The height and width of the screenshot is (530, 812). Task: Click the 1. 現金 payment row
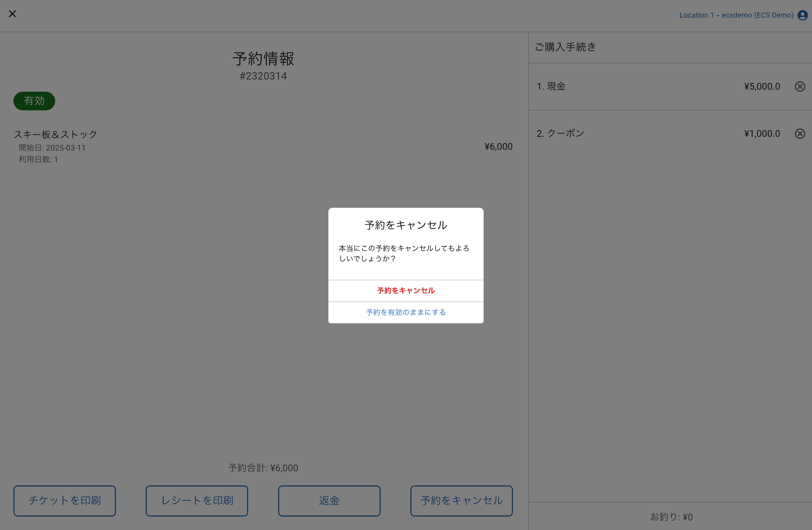pyautogui.click(x=551, y=87)
